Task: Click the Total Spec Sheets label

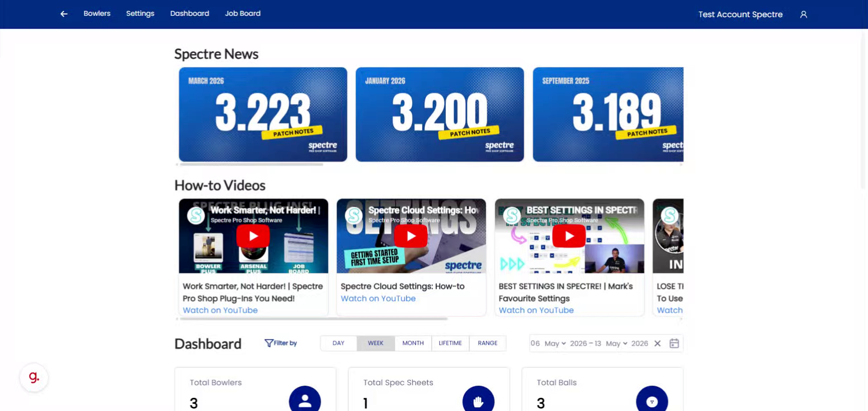Action: pos(398,383)
